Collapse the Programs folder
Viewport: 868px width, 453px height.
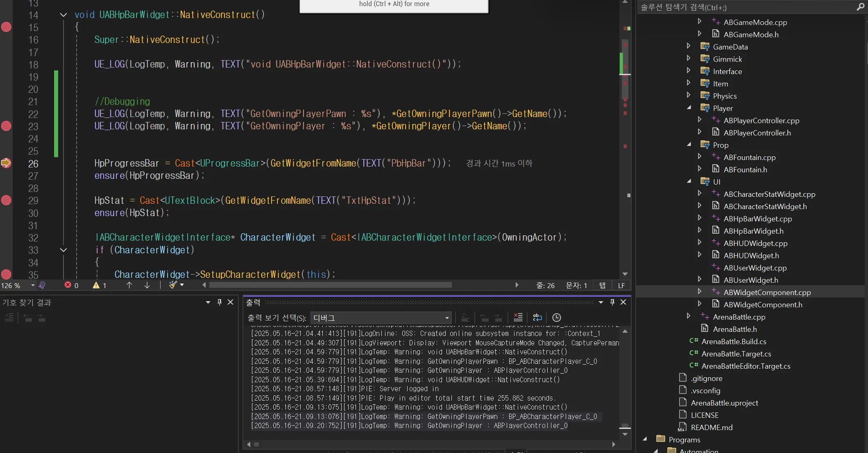(645, 439)
